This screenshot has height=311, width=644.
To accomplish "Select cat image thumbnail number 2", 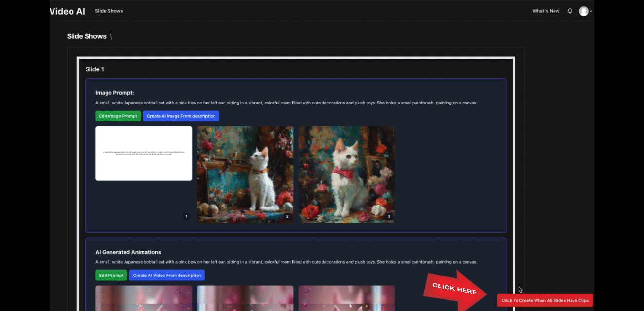I will click(245, 174).
